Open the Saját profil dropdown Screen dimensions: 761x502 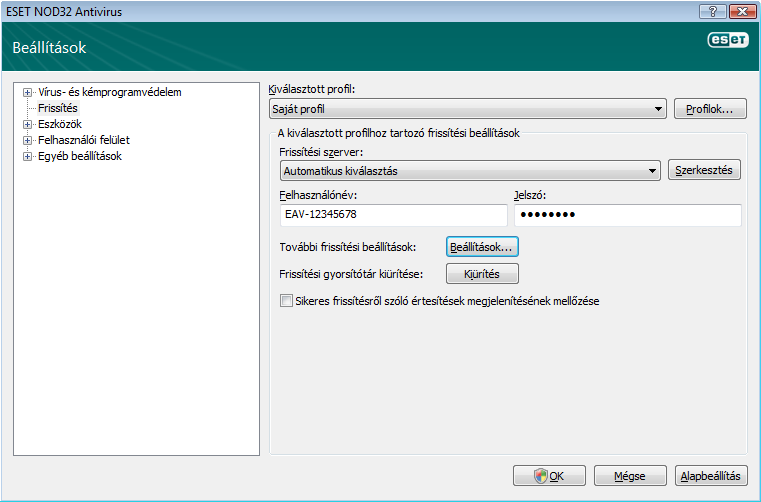pyautogui.click(x=468, y=109)
